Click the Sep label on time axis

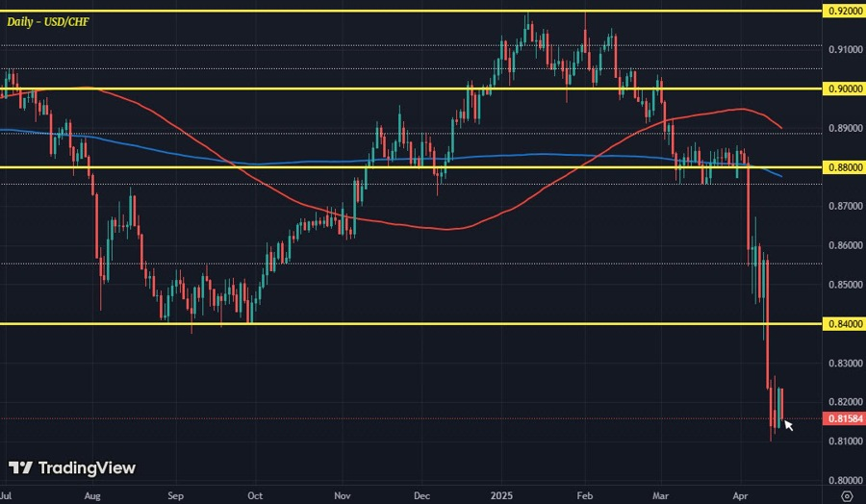coord(175,495)
